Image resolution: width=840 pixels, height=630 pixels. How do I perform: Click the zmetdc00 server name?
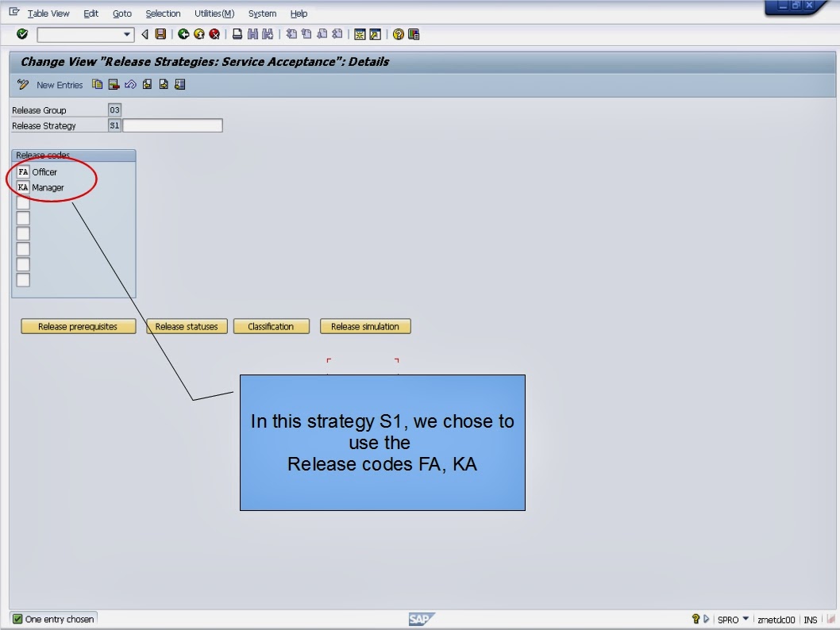(x=776, y=620)
